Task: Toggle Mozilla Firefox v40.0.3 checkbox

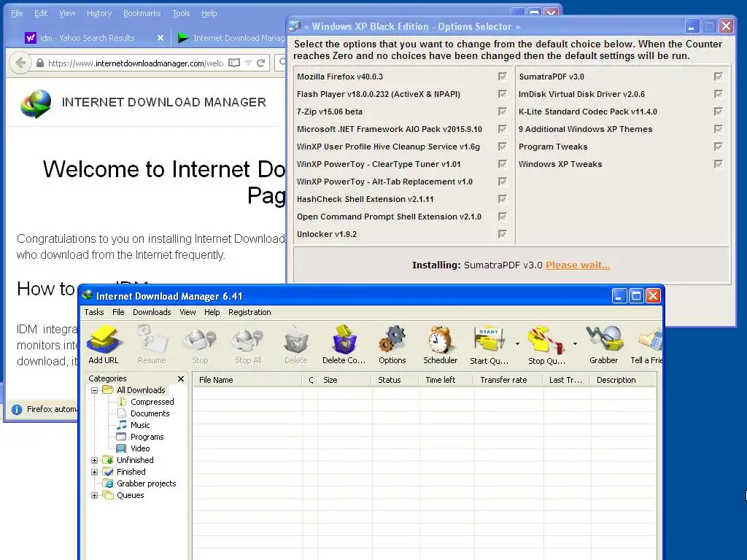Action: [502, 76]
